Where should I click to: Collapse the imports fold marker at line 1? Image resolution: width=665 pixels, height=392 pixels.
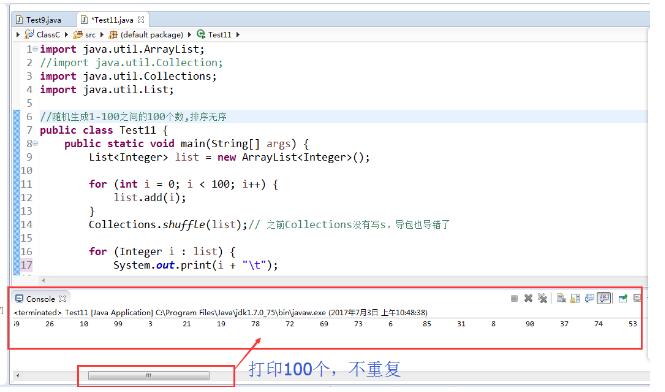[36, 49]
